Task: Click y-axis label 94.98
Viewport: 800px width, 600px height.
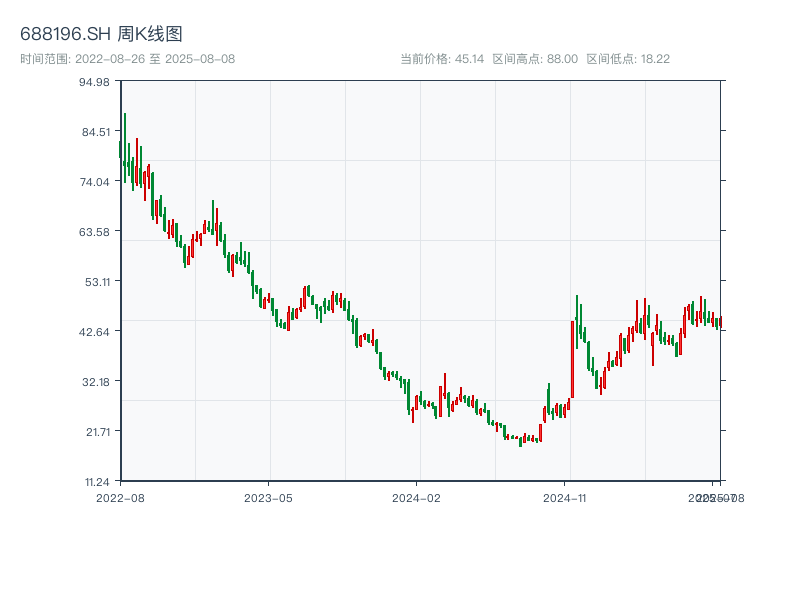Action: click(94, 82)
